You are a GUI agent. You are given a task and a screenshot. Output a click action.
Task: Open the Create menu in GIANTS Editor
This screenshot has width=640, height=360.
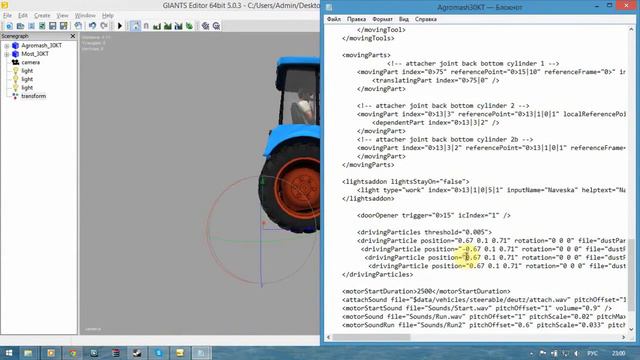click(42, 16)
